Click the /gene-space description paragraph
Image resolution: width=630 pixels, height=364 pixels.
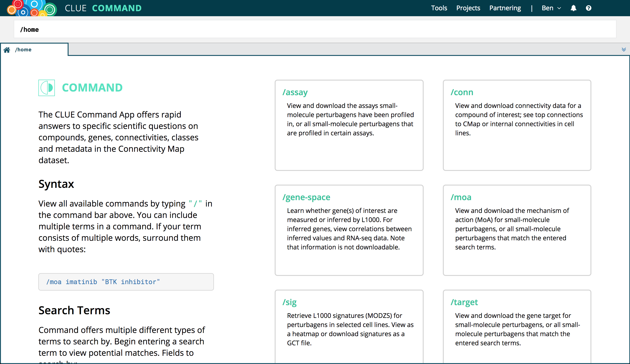click(349, 229)
